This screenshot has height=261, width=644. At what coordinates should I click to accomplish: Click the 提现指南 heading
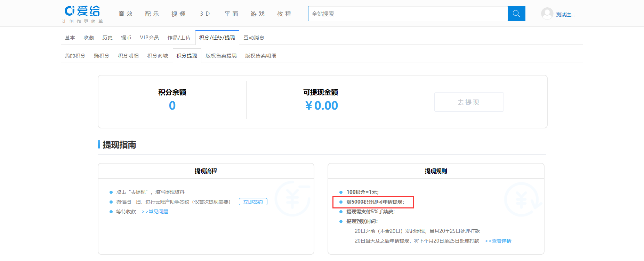pos(119,145)
